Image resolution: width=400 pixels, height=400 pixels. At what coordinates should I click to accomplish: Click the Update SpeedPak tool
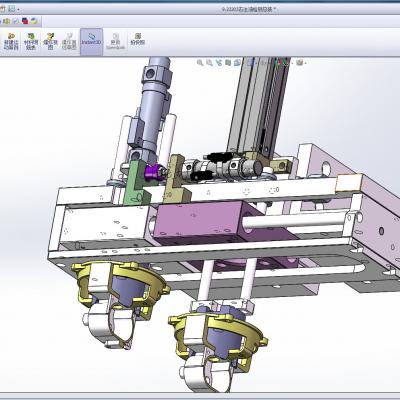[x=115, y=42]
